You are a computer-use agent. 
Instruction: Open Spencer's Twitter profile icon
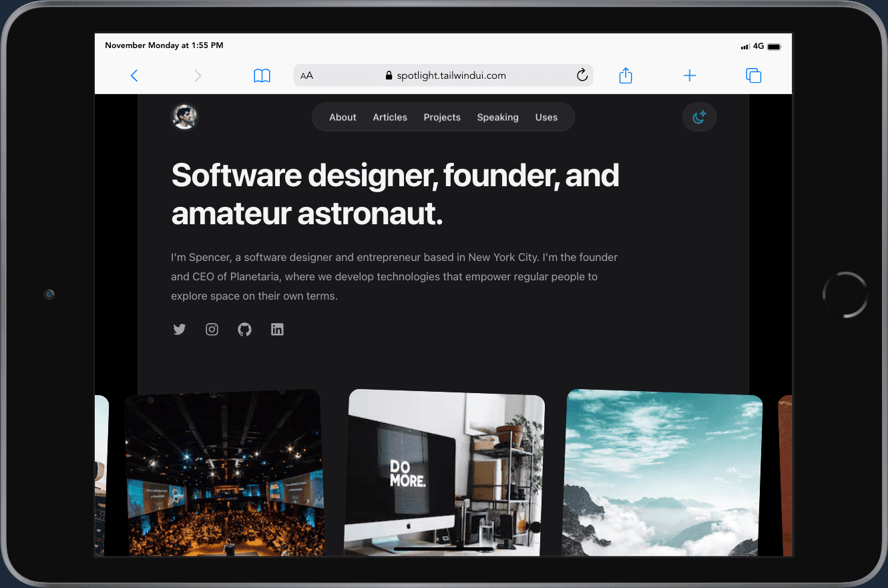[179, 329]
